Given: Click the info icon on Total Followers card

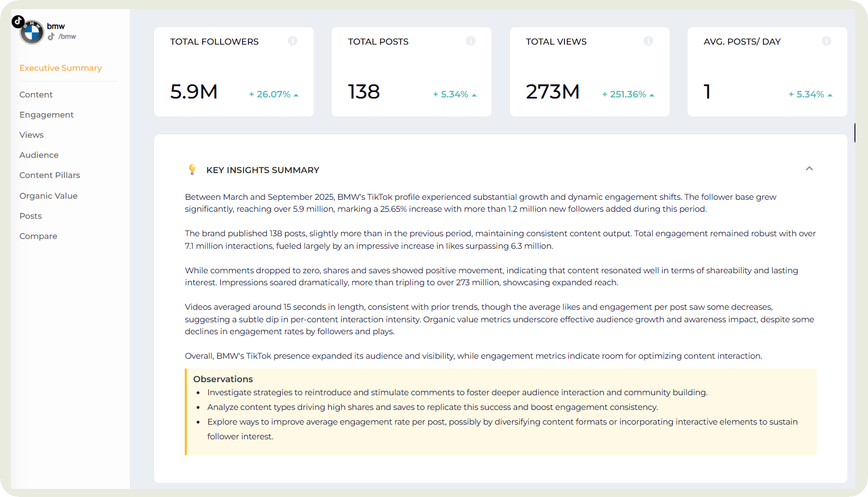Looking at the screenshot, I should tap(293, 41).
